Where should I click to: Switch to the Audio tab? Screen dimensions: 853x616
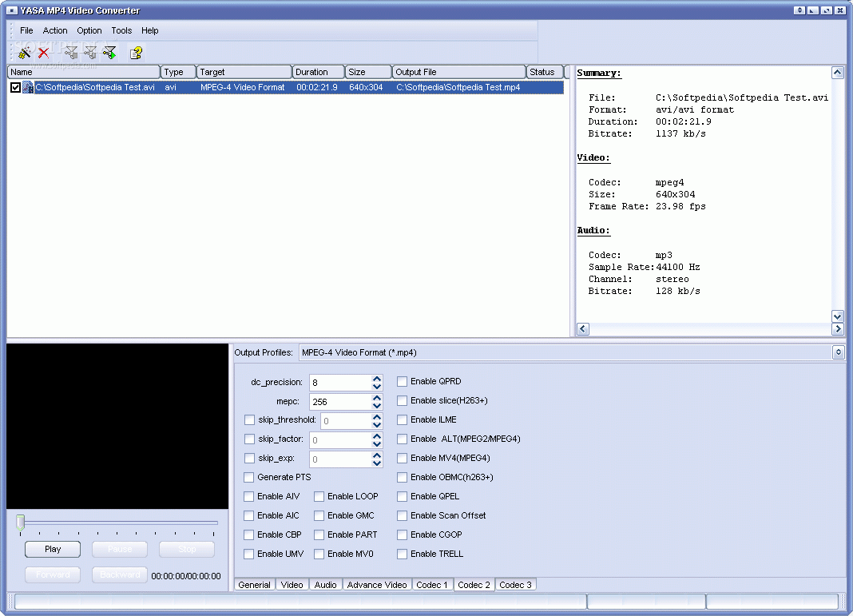[x=325, y=584]
